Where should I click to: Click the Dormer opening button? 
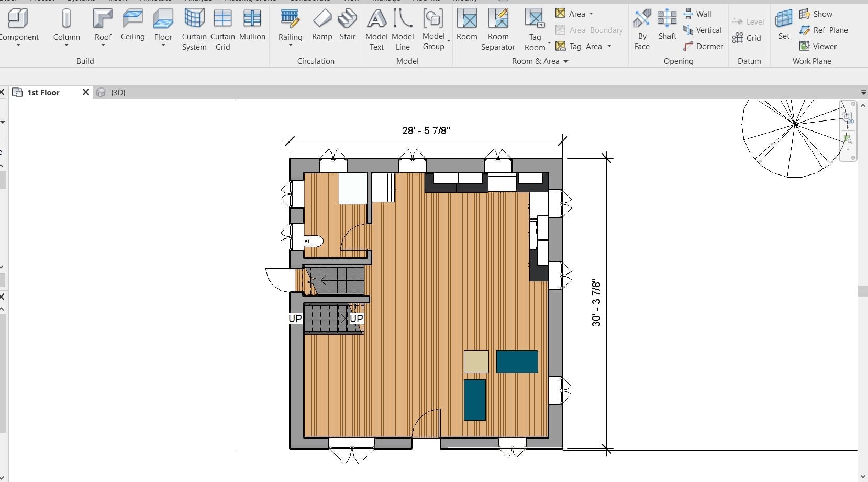tap(703, 47)
